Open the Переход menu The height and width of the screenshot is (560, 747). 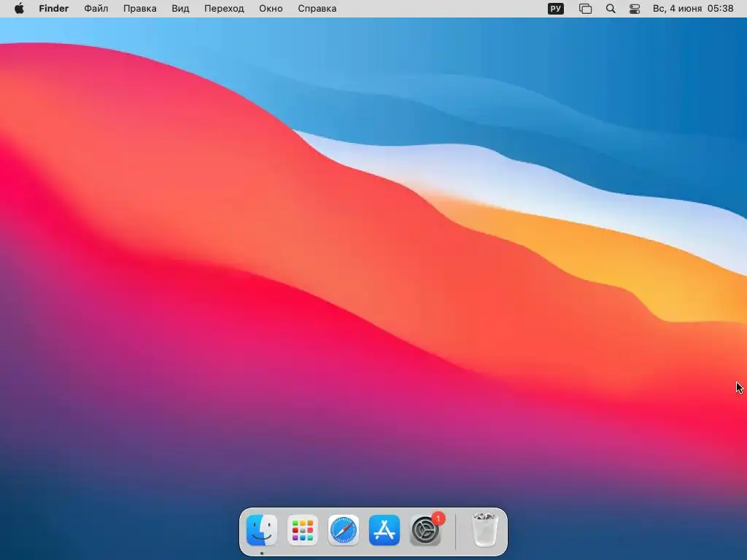tap(224, 9)
